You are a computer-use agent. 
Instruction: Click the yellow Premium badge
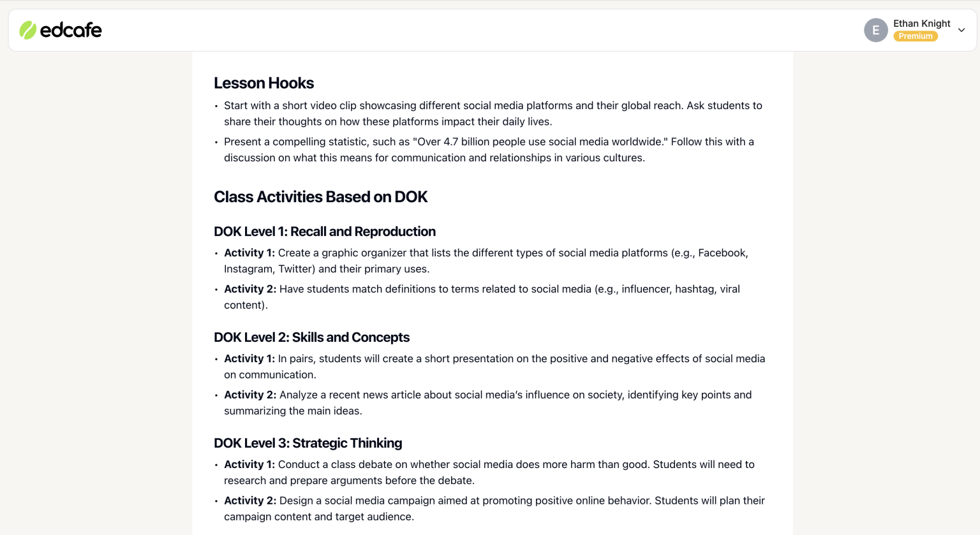tap(915, 36)
